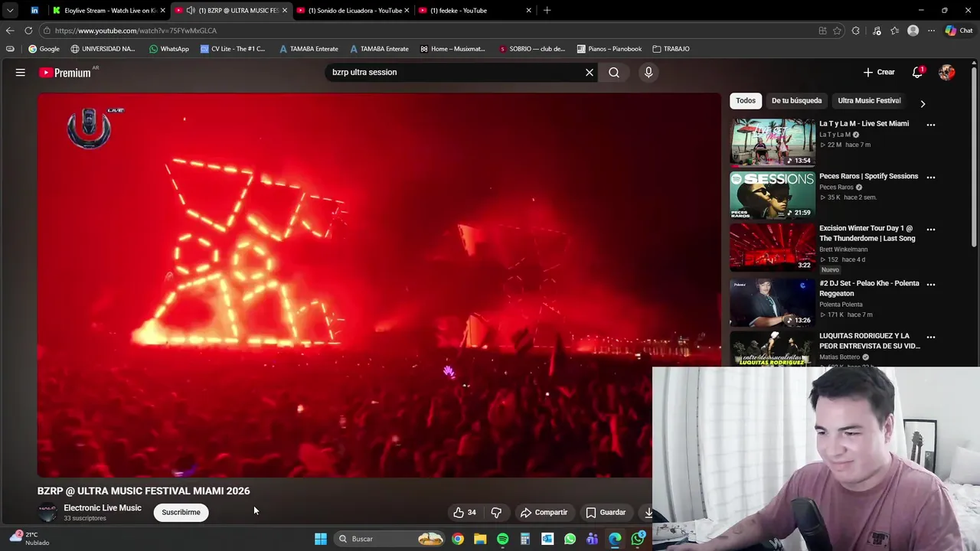
Task: Open the WhatsApp bookmark
Action: pyautogui.click(x=168, y=49)
